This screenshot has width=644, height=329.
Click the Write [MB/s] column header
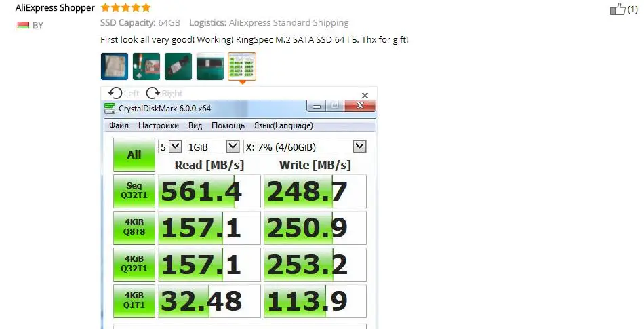[315, 165]
